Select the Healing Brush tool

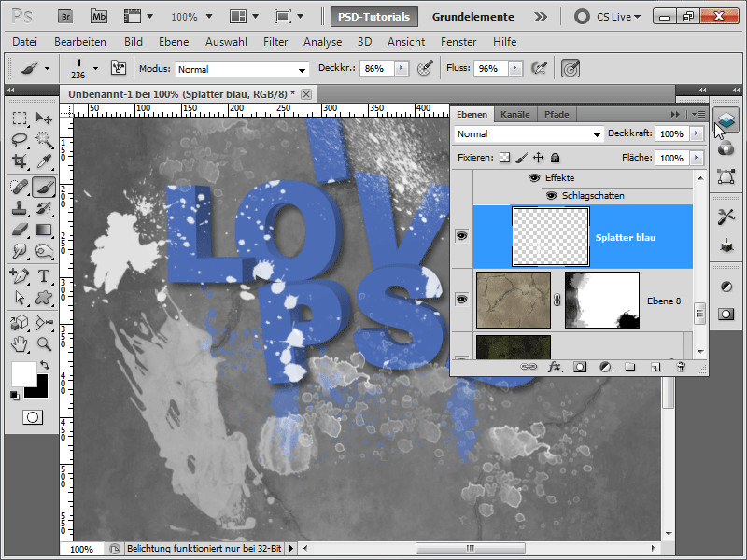pos(20,187)
